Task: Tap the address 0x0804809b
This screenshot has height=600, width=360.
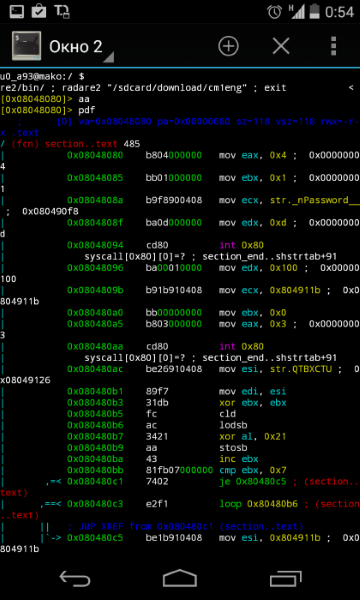Action: [95, 290]
